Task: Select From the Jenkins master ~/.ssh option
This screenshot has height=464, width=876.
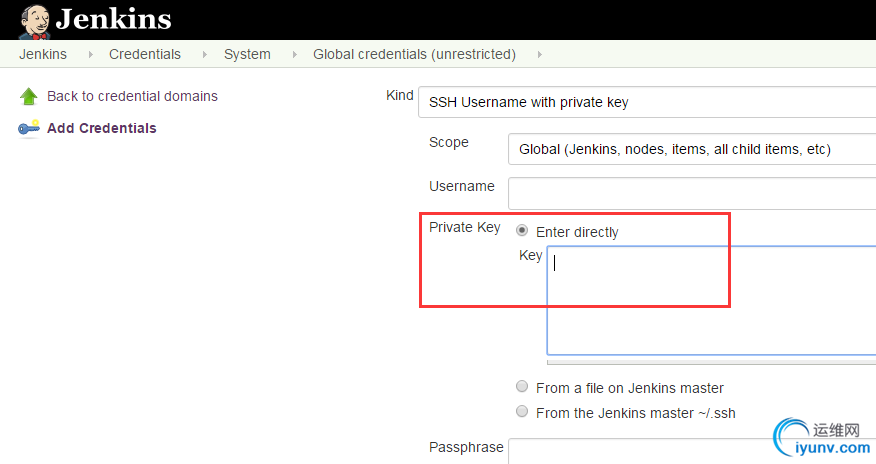Action: [522, 412]
